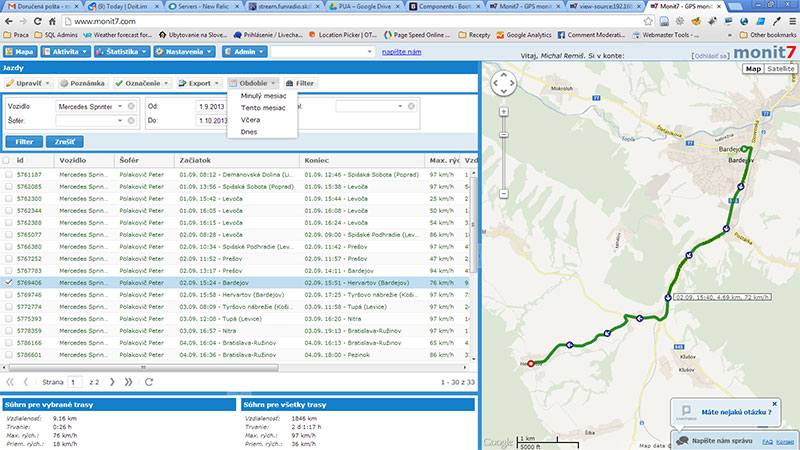Go to next page of trips
Viewport: 800px width, 450px height.
click(x=114, y=382)
